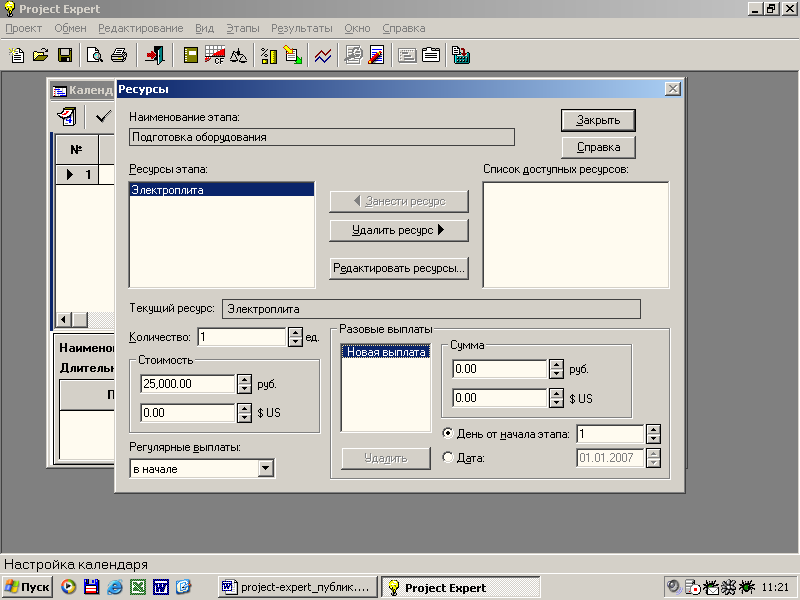Click the Стоимость $ US 0.00 field
The height and width of the screenshot is (600, 800).
click(188, 413)
